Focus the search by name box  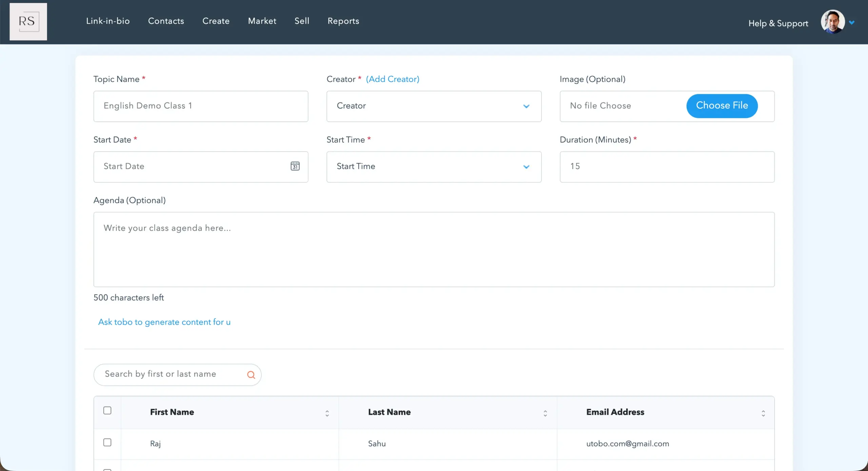click(177, 375)
